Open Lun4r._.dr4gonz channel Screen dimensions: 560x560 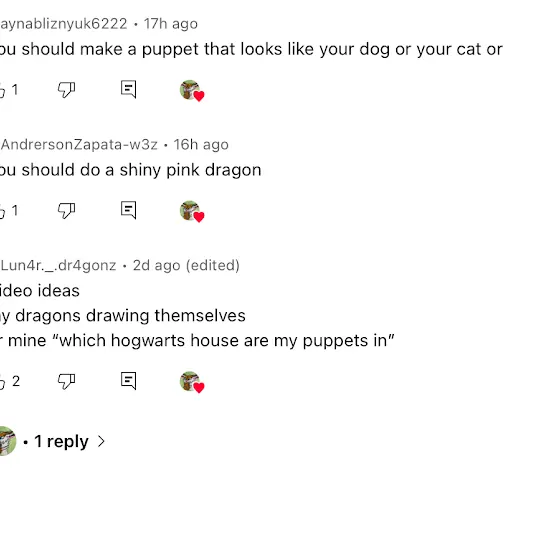coord(58,265)
